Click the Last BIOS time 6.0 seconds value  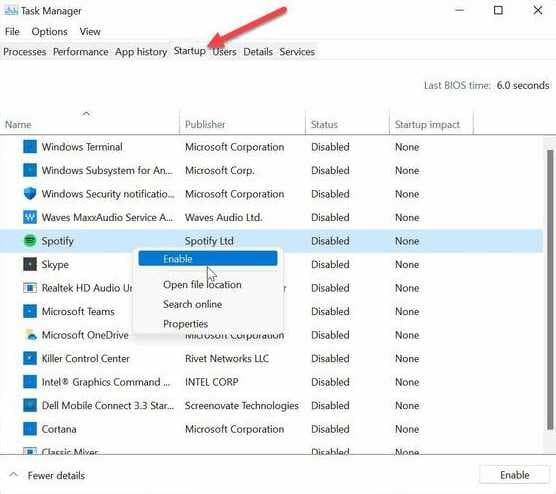pyautogui.click(x=523, y=85)
